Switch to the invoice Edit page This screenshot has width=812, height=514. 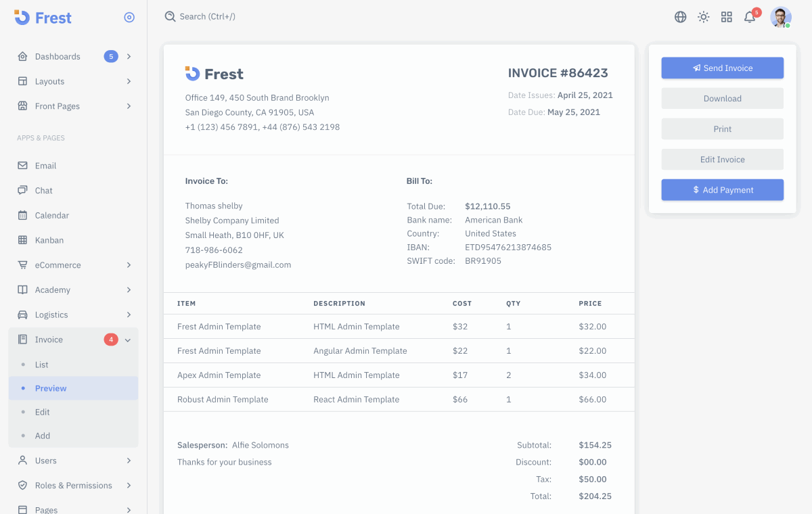(x=42, y=412)
